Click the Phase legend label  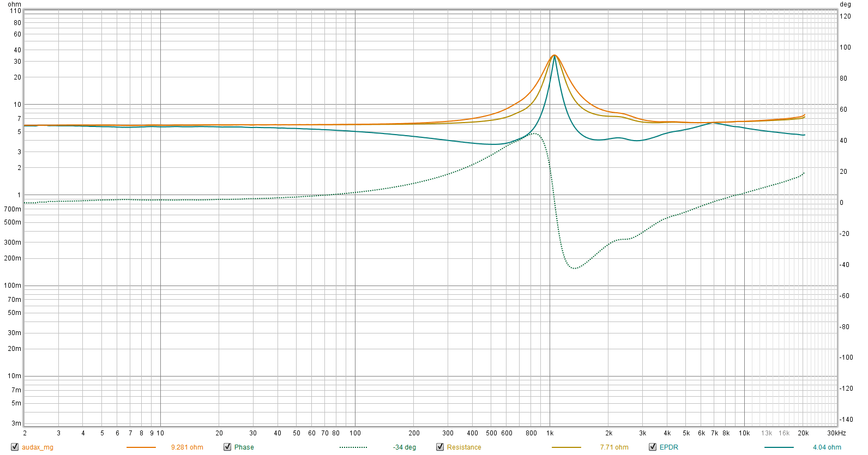(x=244, y=447)
